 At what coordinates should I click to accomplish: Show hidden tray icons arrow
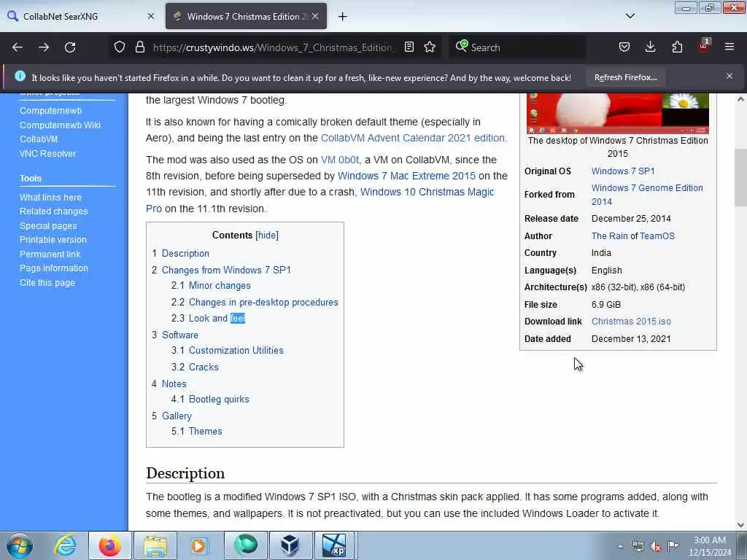[620, 547]
